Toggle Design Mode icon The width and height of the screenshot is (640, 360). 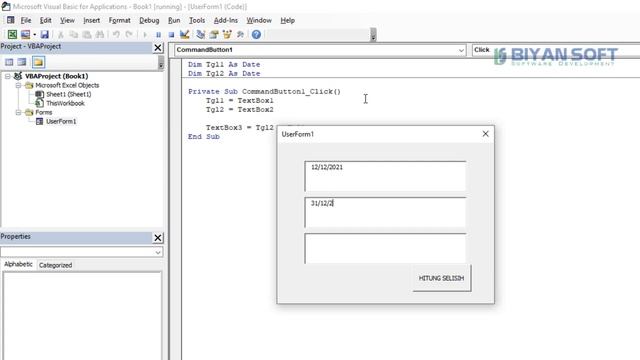click(x=184, y=35)
